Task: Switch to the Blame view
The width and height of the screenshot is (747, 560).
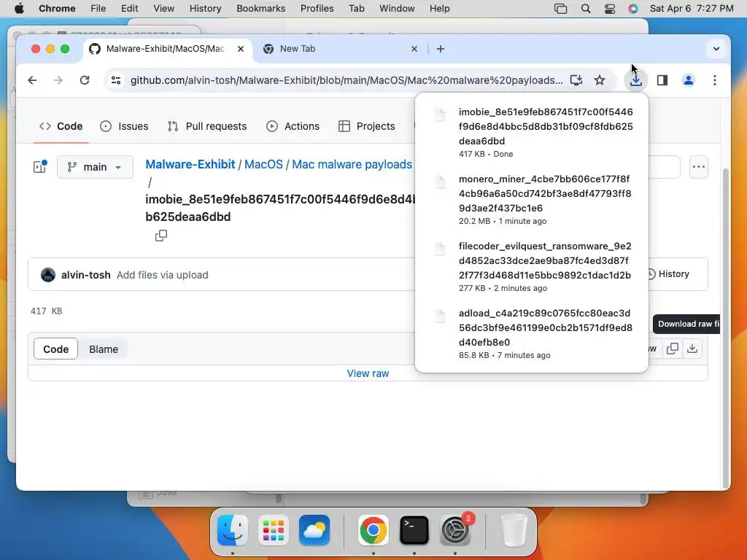Action: point(104,349)
